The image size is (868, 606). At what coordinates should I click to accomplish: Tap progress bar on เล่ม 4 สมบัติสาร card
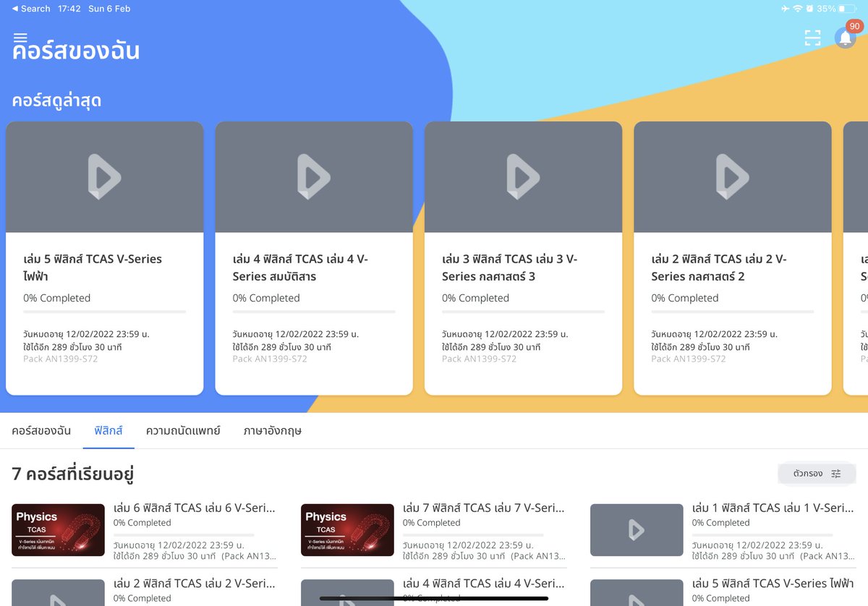pos(314,312)
